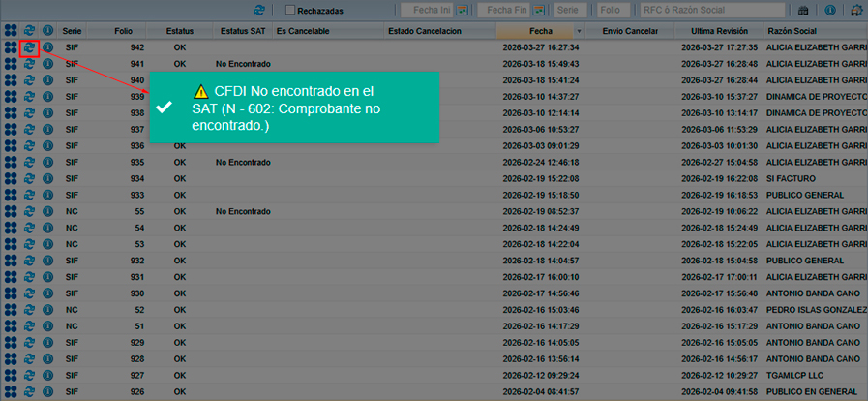Open the Fecha Ini calendar picker

[x=463, y=10]
